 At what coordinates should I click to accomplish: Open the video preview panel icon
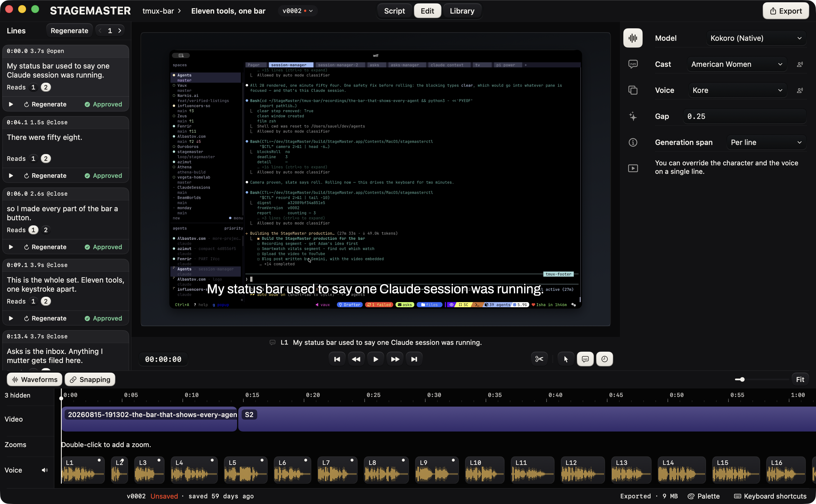pyautogui.click(x=633, y=168)
